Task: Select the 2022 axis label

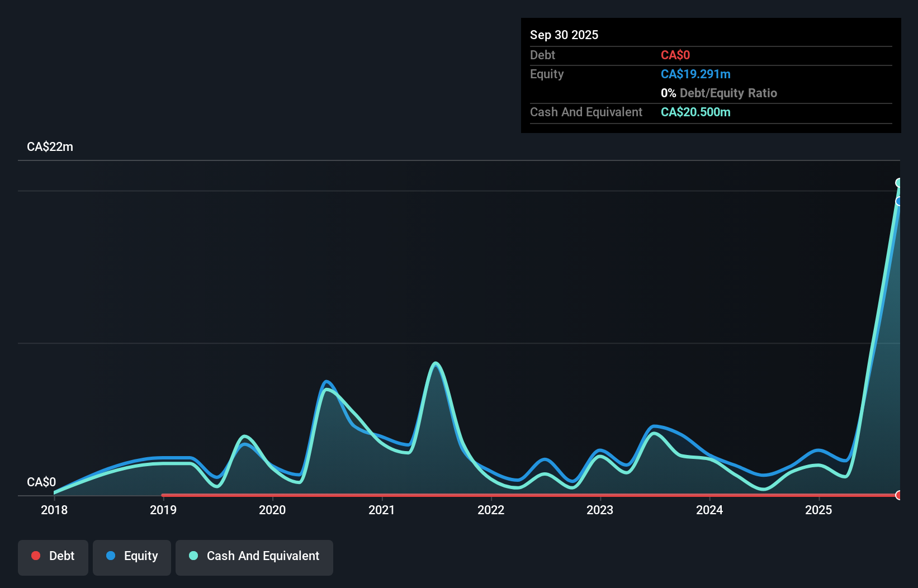Action: point(491,510)
